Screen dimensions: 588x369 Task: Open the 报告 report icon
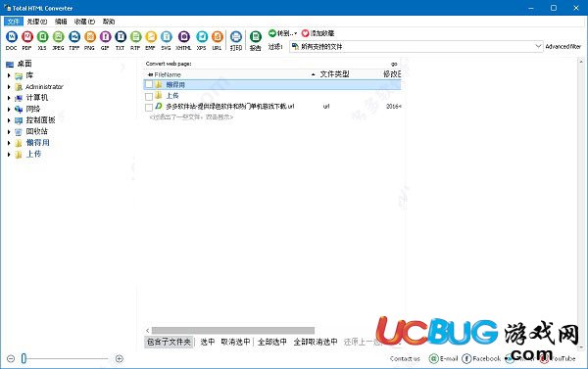click(x=256, y=40)
